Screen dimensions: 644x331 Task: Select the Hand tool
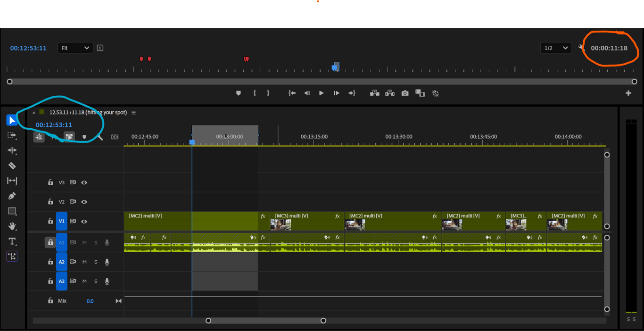click(12, 226)
